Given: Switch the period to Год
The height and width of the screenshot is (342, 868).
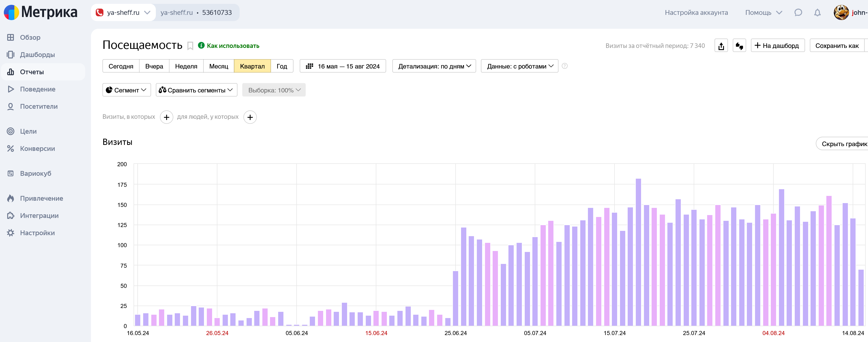Looking at the screenshot, I should pyautogui.click(x=282, y=66).
